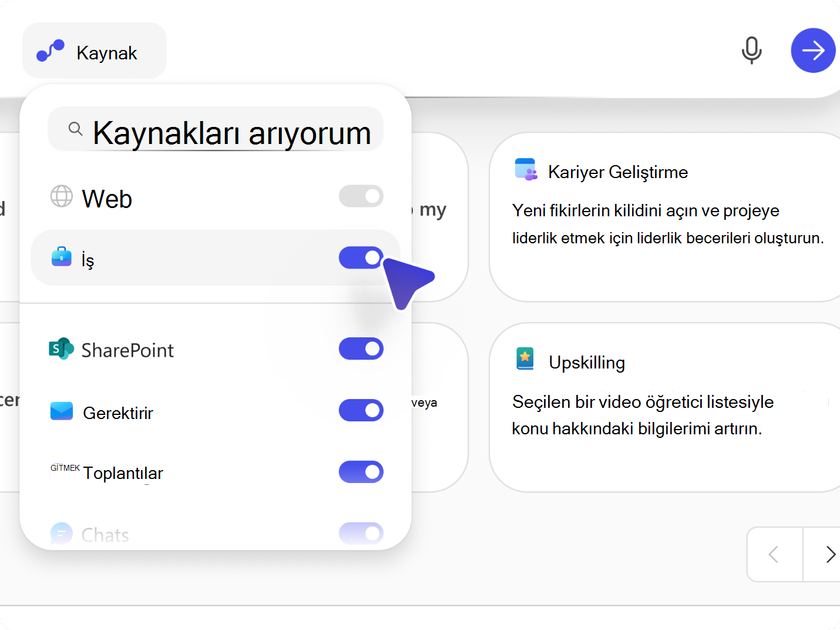Select the Web label
The image size is (840, 630).
(107, 199)
